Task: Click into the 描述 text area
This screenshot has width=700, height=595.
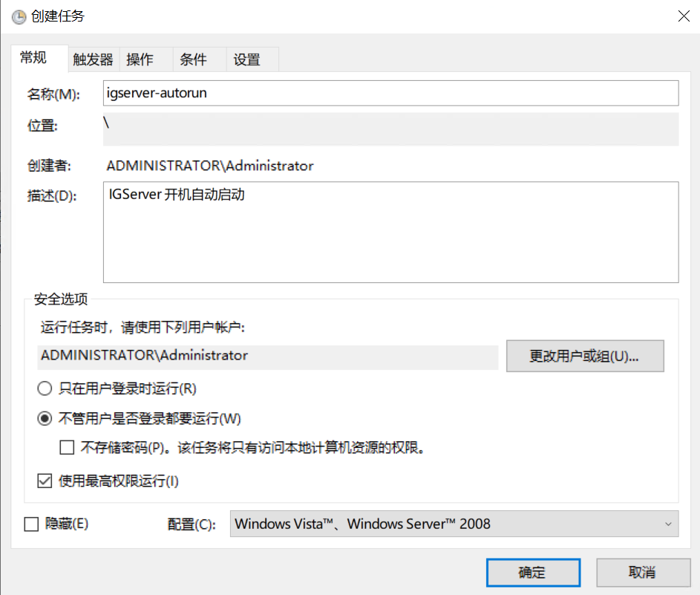Action: [x=390, y=232]
